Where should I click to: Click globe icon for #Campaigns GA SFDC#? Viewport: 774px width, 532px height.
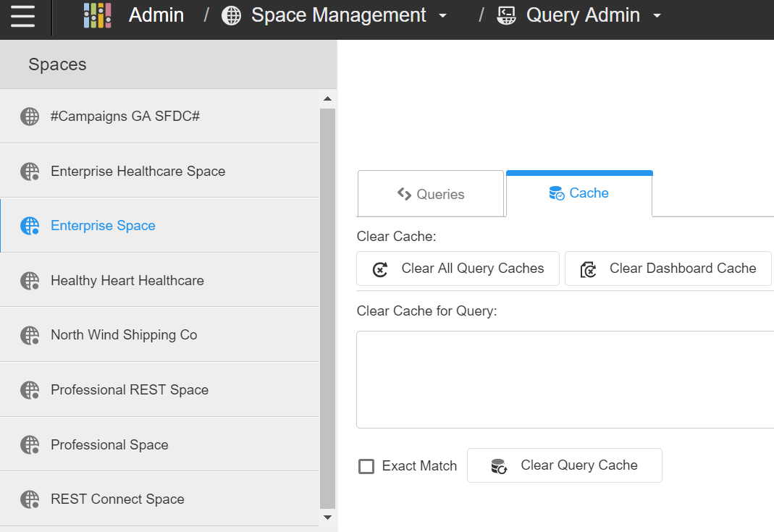[30, 117]
